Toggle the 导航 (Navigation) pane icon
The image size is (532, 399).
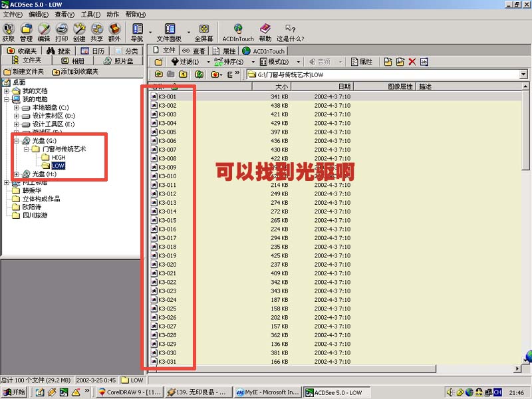[137, 32]
